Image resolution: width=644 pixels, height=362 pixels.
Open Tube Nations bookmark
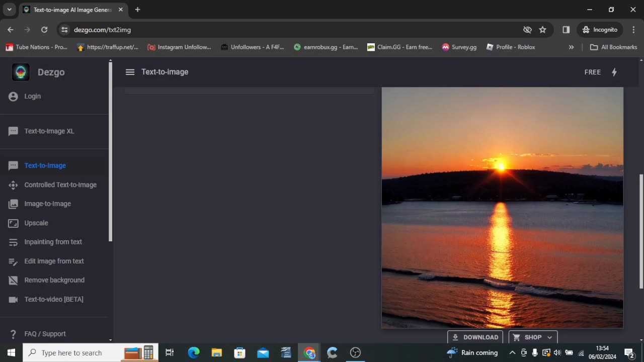point(36,47)
